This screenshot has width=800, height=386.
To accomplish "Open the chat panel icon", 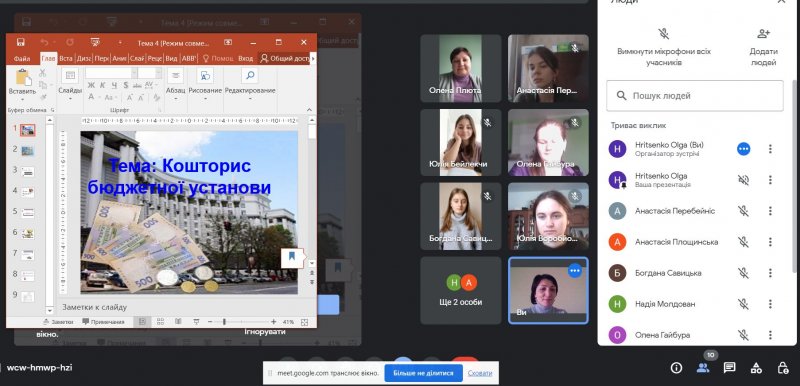I will (730, 368).
